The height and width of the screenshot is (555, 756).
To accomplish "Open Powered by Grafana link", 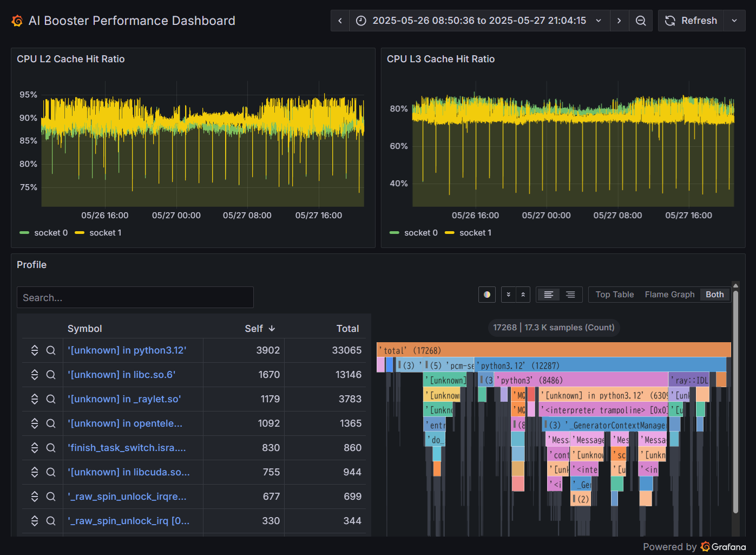I will pos(694,547).
